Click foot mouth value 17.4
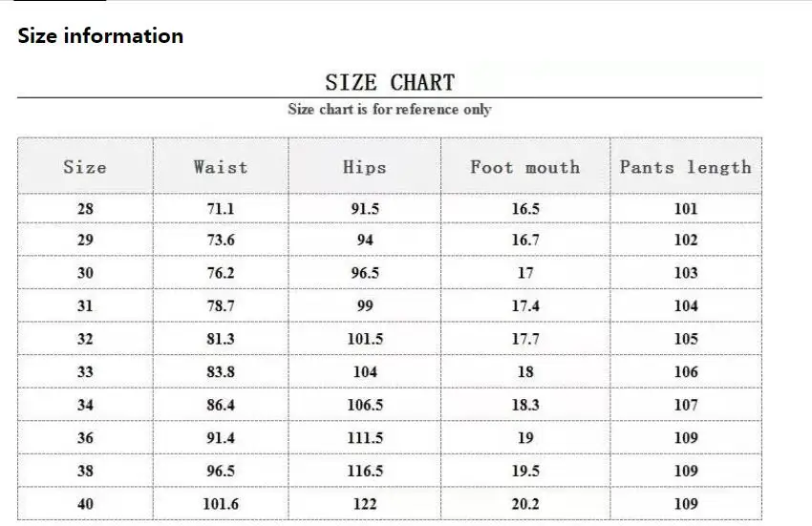The width and height of the screenshot is (812, 526). pos(525,305)
